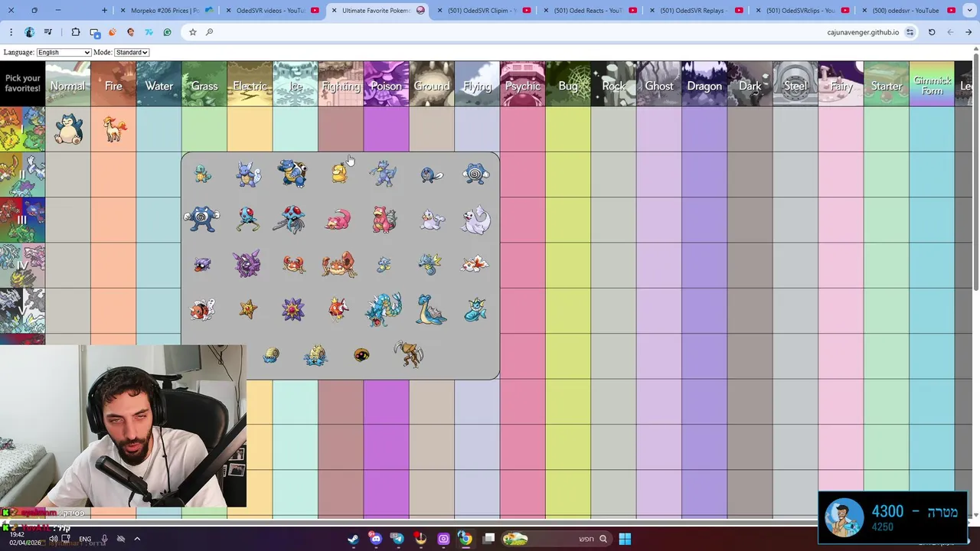
Task: Click Snorlax in the Normal column
Action: click(68, 129)
